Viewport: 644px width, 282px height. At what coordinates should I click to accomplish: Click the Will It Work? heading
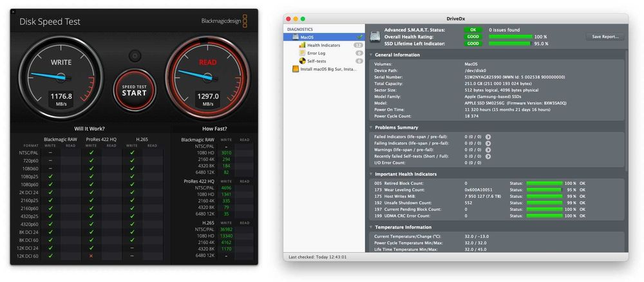coord(90,129)
